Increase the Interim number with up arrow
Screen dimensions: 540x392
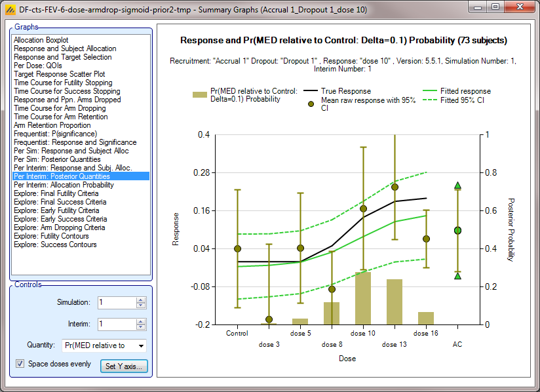pos(140,321)
